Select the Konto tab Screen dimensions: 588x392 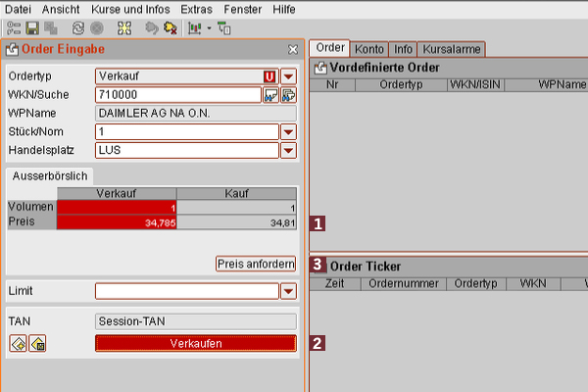point(368,48)
